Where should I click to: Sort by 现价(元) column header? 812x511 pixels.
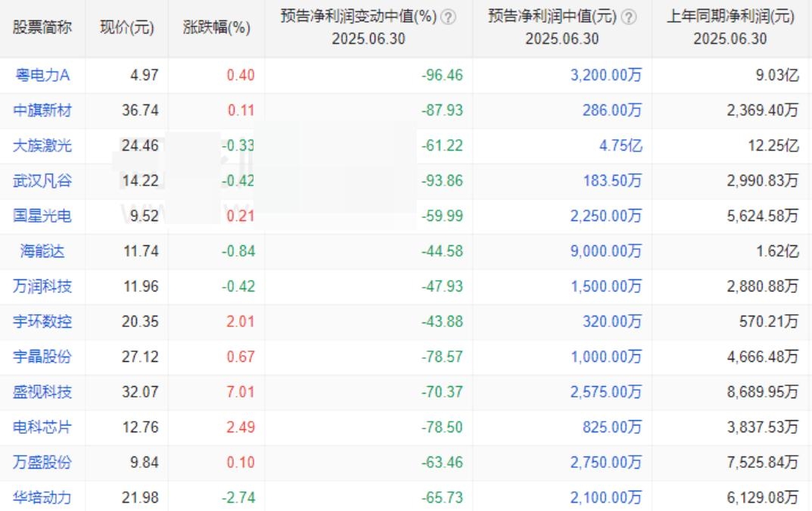(x=127, y=27)
